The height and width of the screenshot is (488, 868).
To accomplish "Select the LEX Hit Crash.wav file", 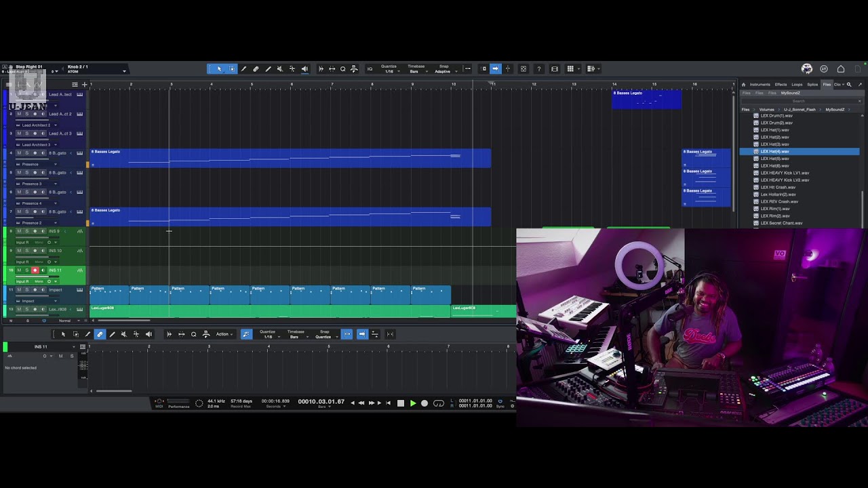I will pos(778,187).
